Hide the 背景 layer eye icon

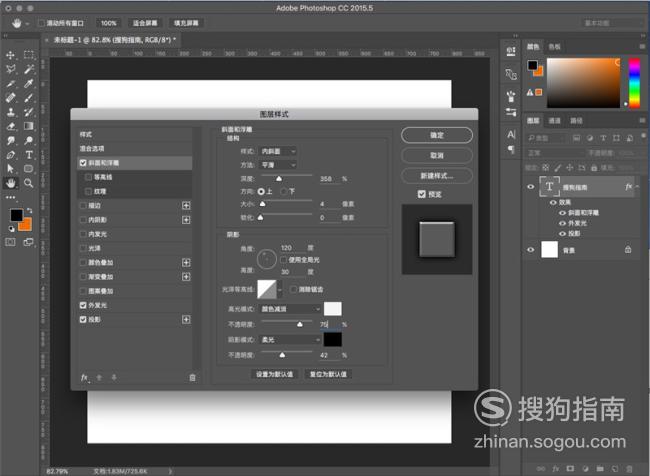531,250
